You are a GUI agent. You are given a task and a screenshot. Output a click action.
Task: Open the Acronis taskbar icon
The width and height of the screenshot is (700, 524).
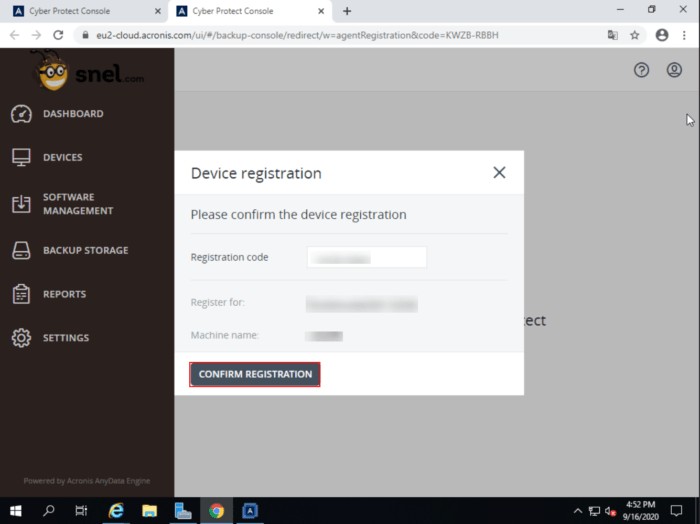pyautogui.click(x=250, y=511)
